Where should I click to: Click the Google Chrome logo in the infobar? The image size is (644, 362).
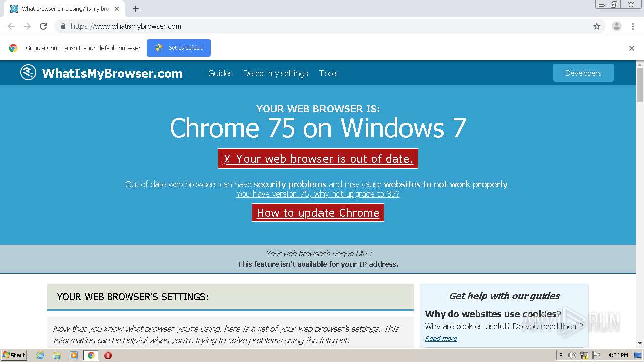[x=13, y=48]
